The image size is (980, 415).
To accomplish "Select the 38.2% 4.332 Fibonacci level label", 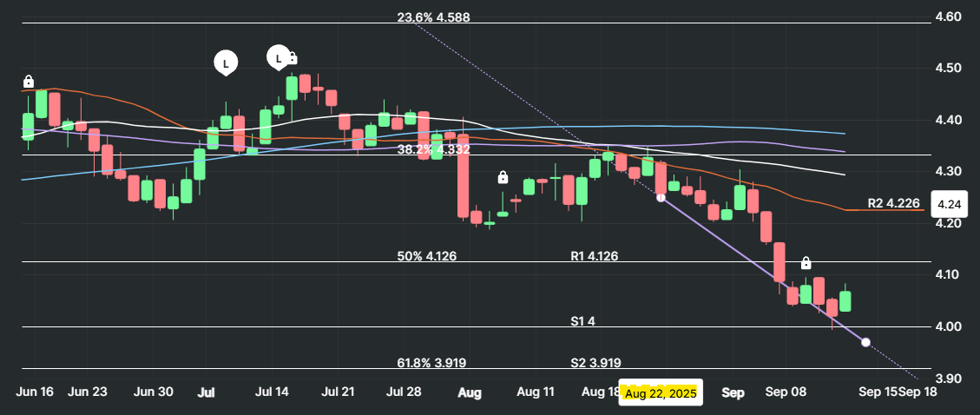I will tap(433, 149).
